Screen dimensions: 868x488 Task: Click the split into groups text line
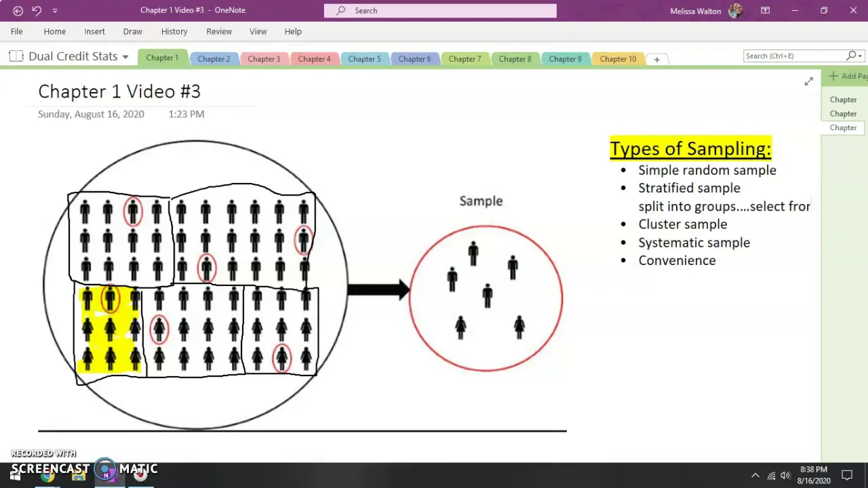(x=724, y=206)
